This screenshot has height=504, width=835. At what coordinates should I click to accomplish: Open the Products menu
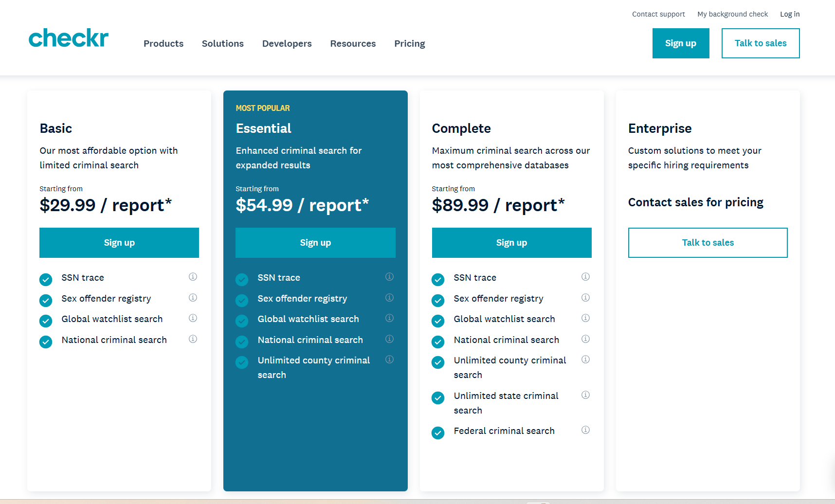click(163, 44)
